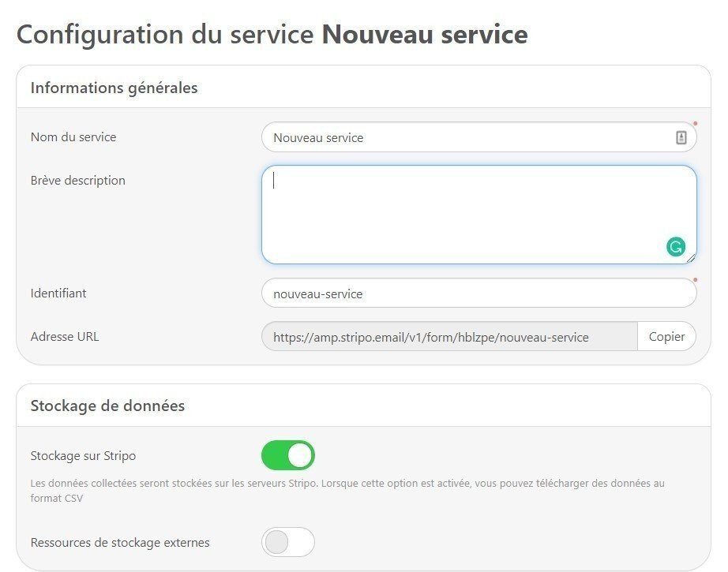This screenshot has height=572, width=728.
Task: Expand the Stockage de données section header
Action: pos(107,406)
